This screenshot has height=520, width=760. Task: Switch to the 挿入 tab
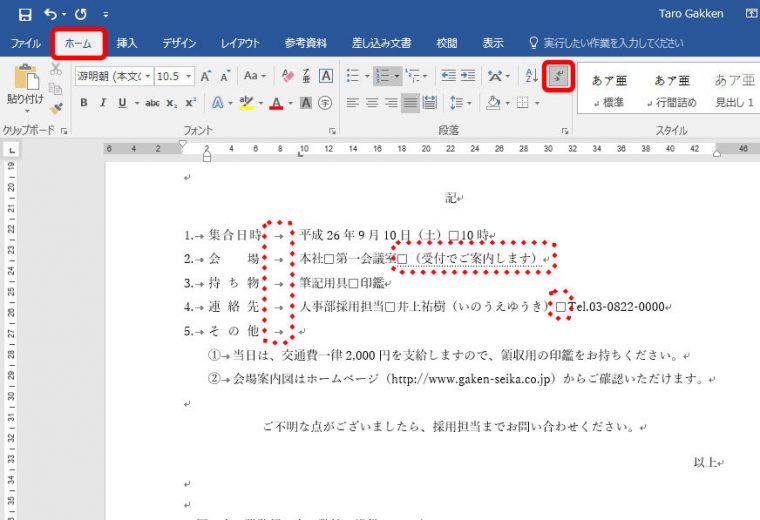click(127, 43)
